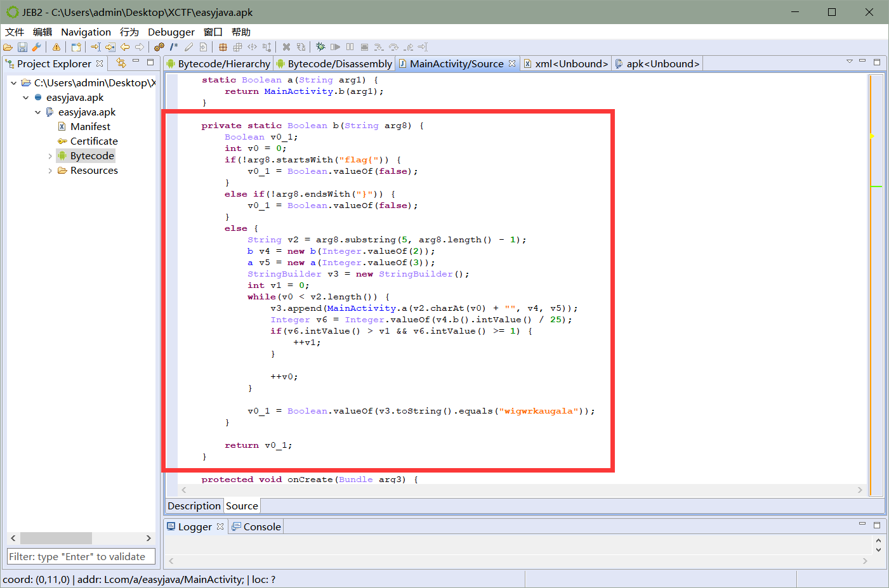The height and width of the screenshot is (588, 889).
Task: Expand the Resources tree node
Action: click(50, 171)
